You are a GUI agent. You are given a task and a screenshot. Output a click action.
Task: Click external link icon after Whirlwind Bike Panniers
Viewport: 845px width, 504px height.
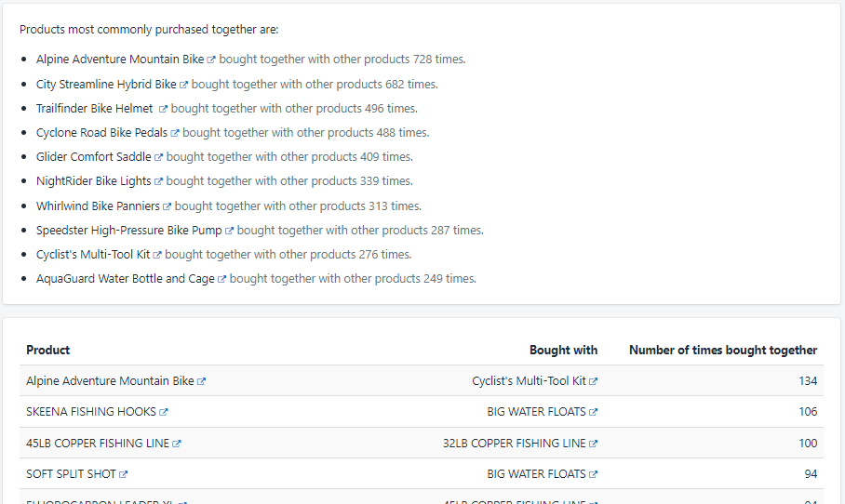[x=168, y=206]
